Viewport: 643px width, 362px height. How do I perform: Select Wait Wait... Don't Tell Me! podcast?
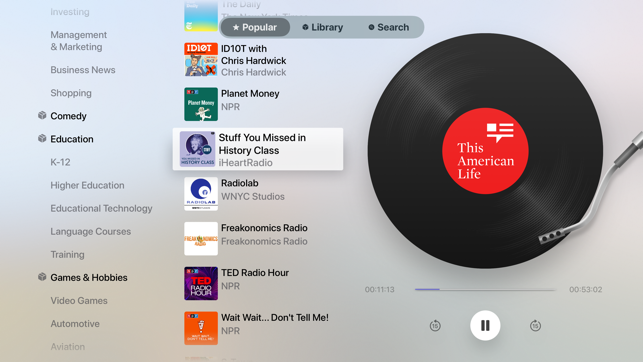pos(258,328)
